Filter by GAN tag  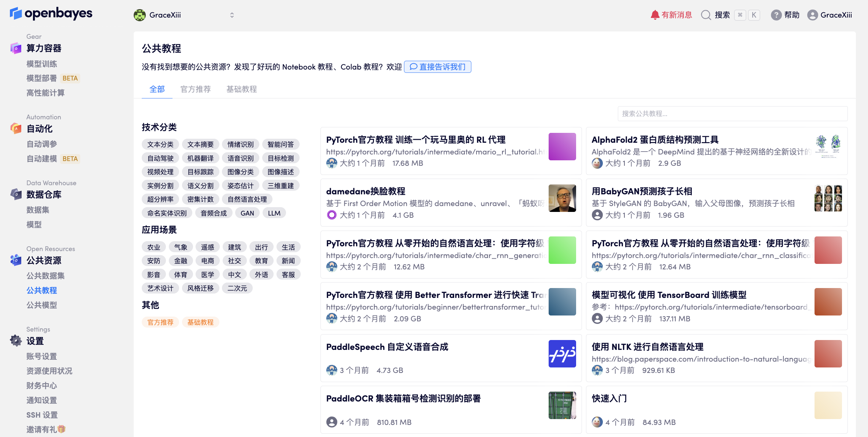(247, 213)
